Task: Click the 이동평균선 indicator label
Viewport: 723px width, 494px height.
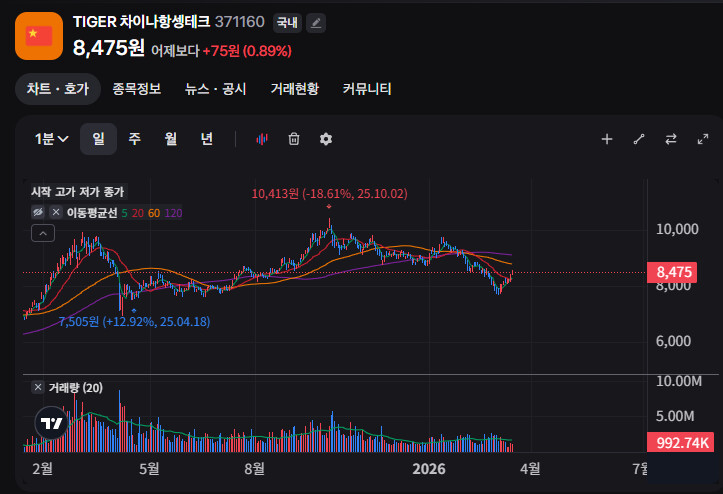Action: 92,213
